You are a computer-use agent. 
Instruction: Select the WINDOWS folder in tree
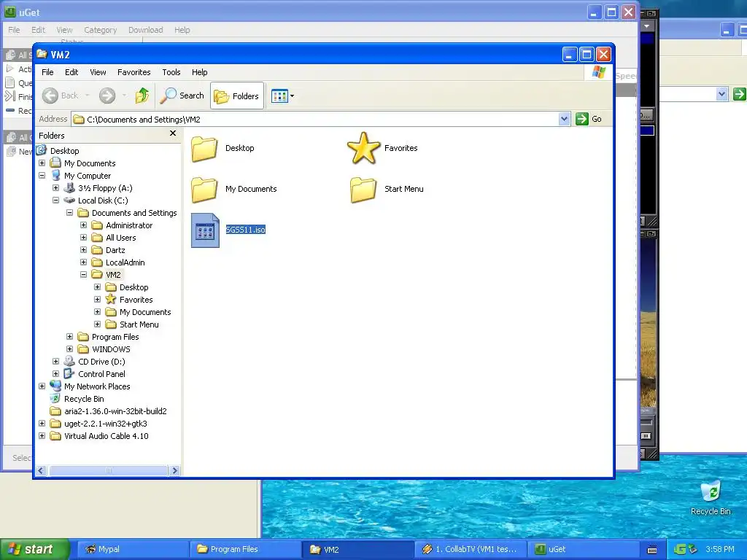point(104,349)
